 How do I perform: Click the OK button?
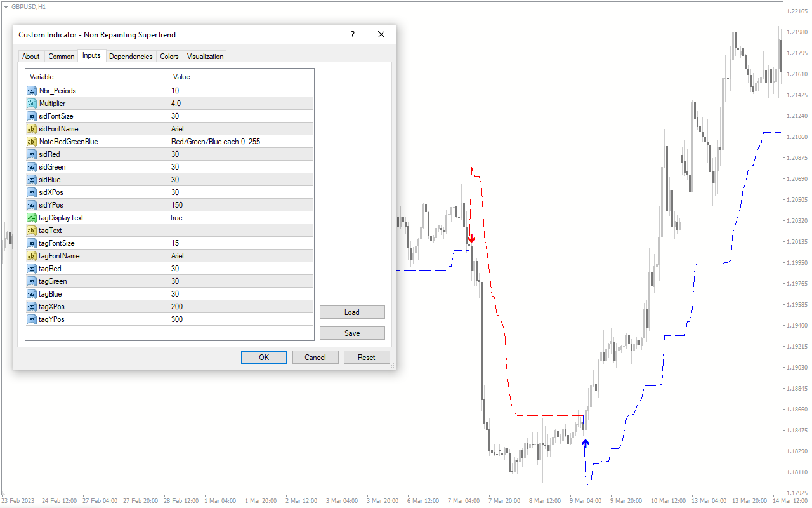coord(264,358)
